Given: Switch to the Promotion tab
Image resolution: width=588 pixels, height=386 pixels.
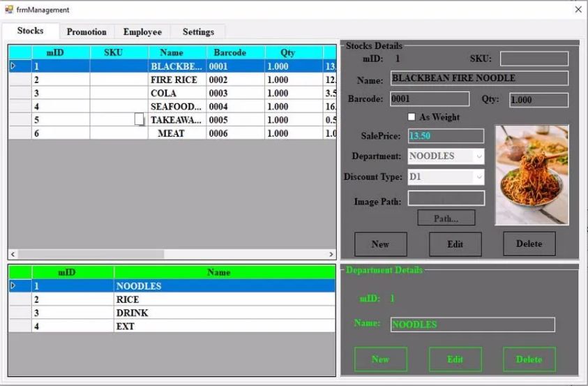Looking at the screenshot, I should pos(86,32).
